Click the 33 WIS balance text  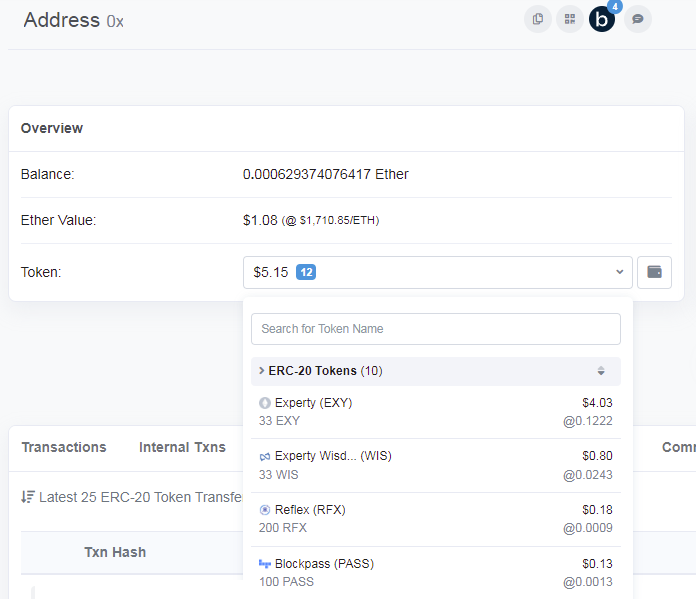pyautogui.click(x=279, y=475)
